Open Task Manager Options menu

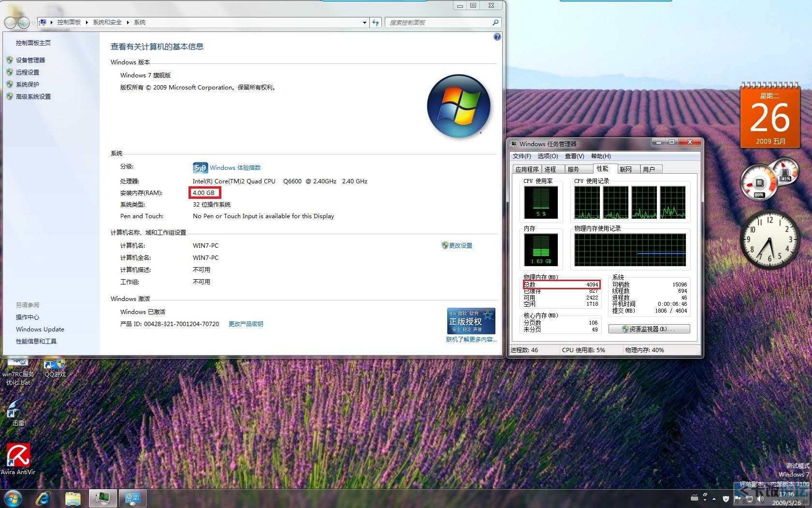[548, 156]
